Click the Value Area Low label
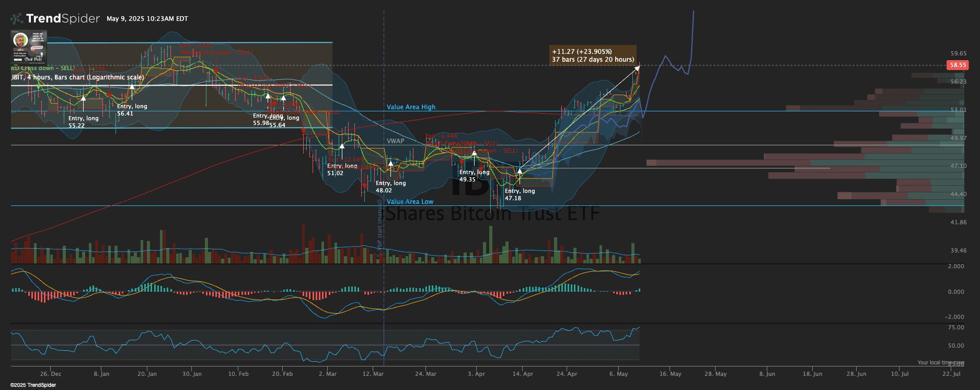This screenshot has width=980, height=390. tap(410, 202)
